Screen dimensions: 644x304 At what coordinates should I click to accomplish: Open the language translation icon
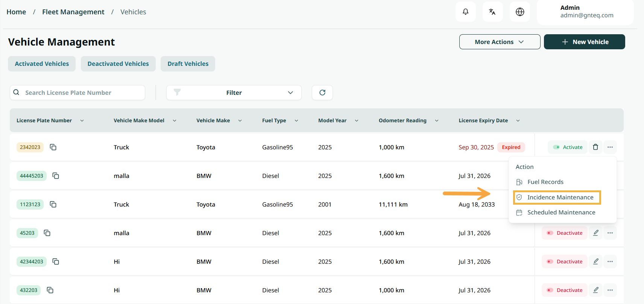click(x=492, y=12)
